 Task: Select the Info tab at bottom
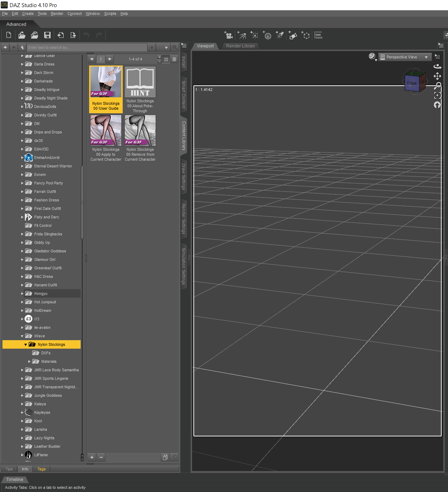[x=25, y=469]
